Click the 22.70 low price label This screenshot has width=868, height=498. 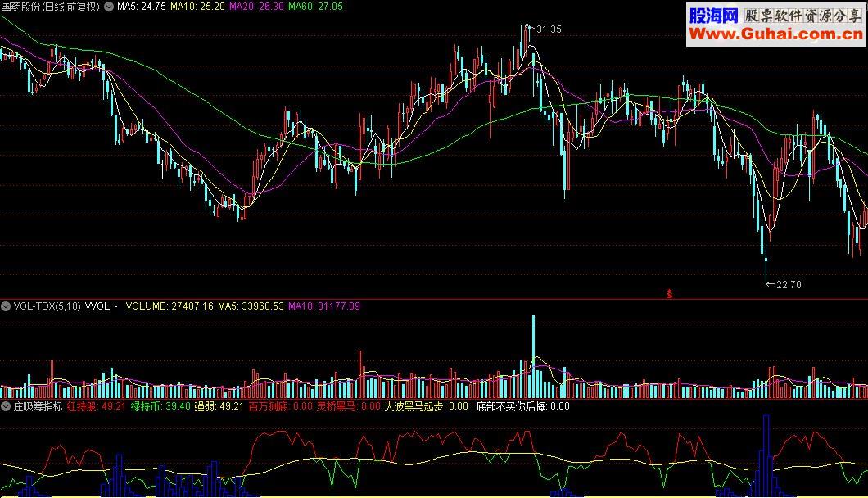(789, 285)
